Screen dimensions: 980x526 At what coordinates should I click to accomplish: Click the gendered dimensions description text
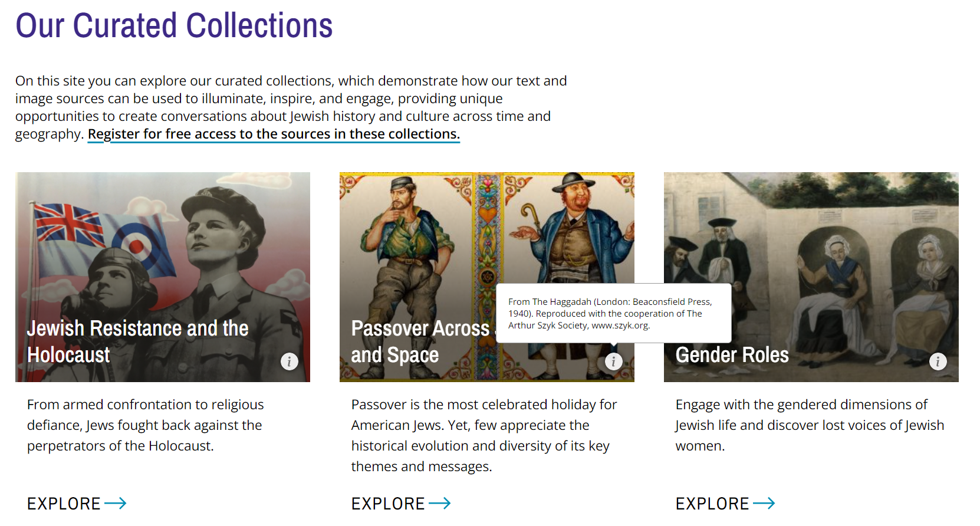[809, 425]
